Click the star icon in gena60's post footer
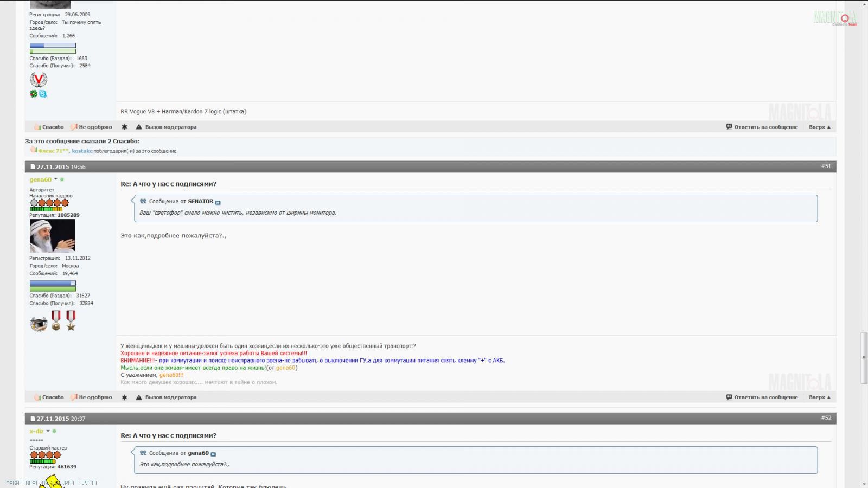The width and height of the screenshot is (868, 488). pos(124,397)
